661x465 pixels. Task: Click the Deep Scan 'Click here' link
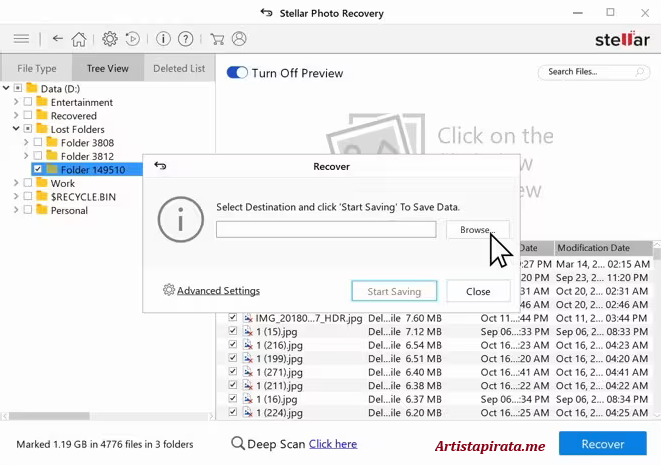[x=333, y=444]
